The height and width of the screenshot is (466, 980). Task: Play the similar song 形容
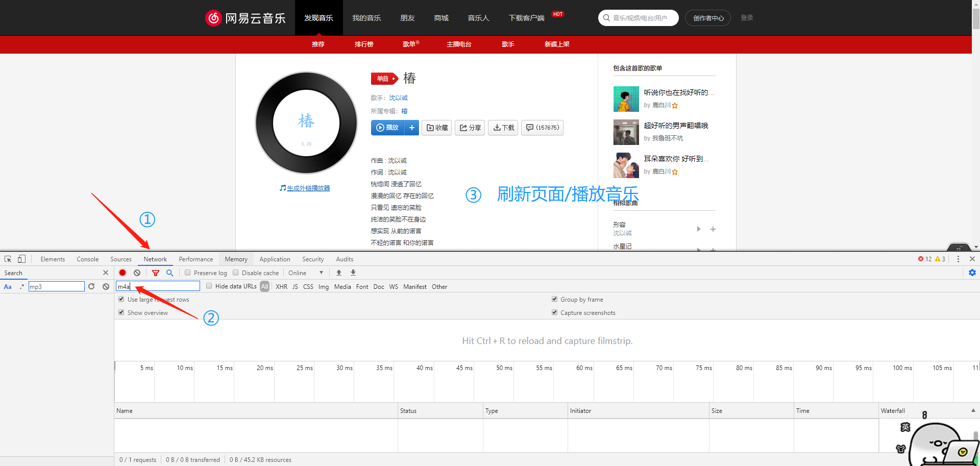tap(699, 229)
